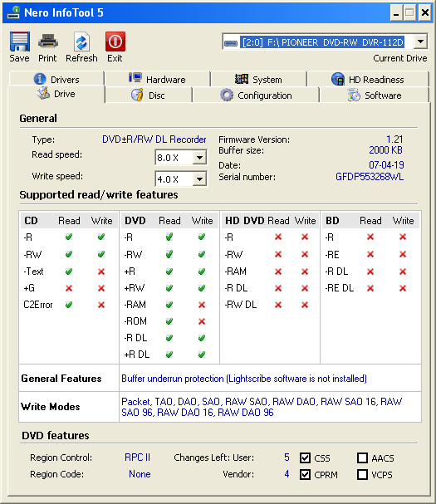Toggle the CPRM checkbox
Screen dimensions: 436x504
point(305,474)
